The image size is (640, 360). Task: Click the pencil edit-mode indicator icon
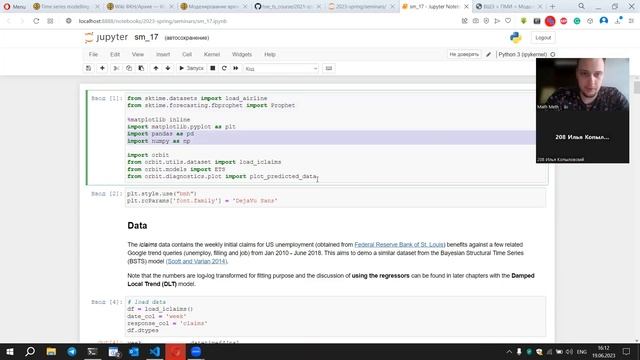click(488, 54)
